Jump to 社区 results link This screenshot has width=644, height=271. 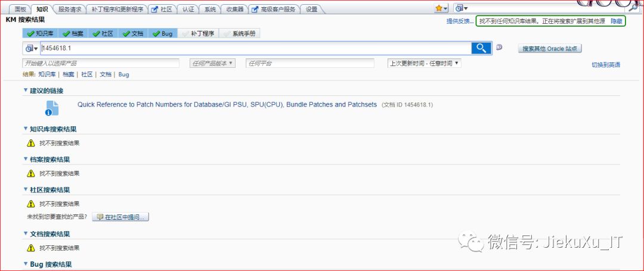pyautogui.click(x=86, y=74)
